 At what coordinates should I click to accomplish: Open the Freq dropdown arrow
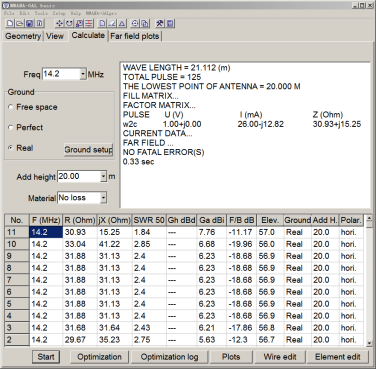pos(83,74)
